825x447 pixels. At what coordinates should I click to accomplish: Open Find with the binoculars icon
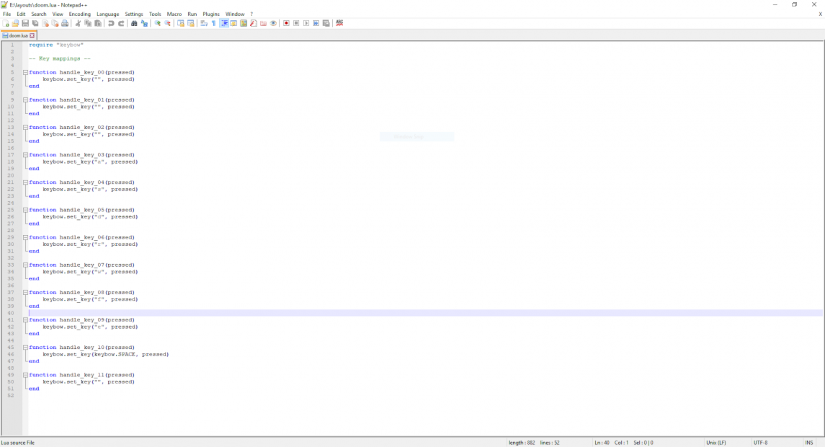134,23
